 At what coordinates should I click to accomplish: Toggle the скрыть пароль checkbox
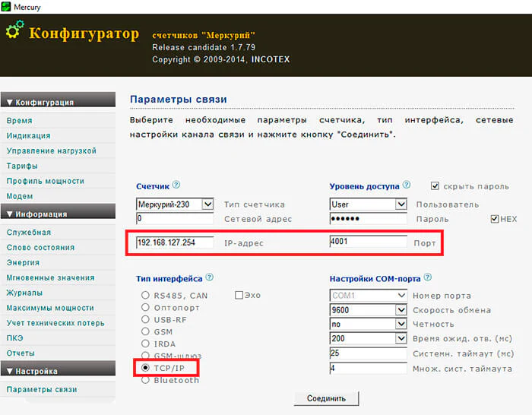435,185
